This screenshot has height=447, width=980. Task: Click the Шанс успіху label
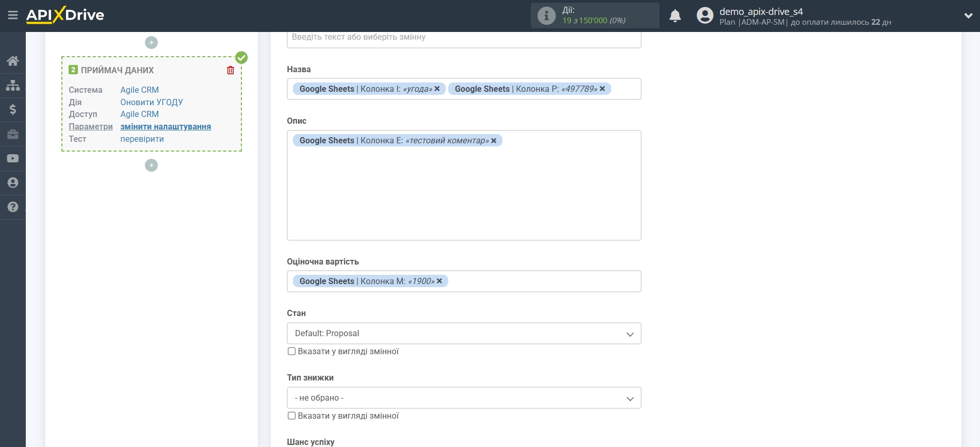[311, 442]
